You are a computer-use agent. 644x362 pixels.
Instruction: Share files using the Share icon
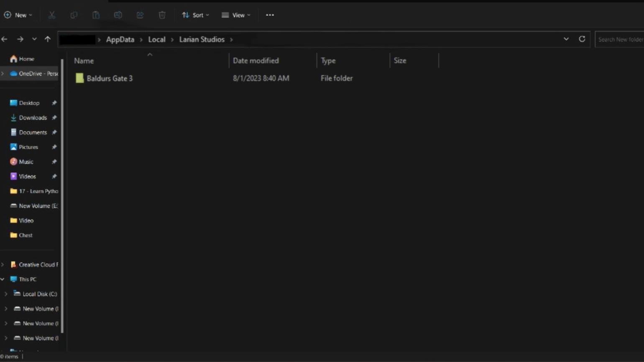[x=140, y=15]
